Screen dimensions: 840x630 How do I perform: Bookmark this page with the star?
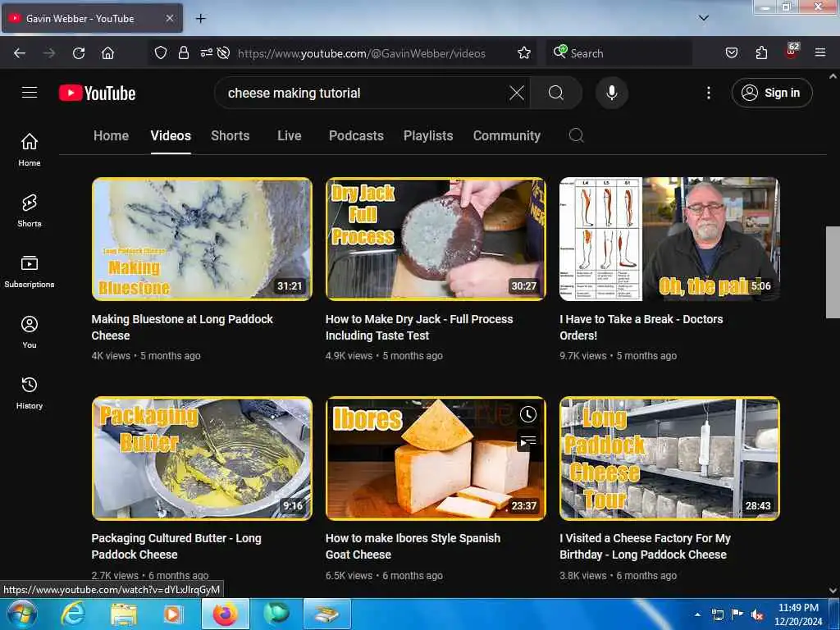tap(524, 52)
